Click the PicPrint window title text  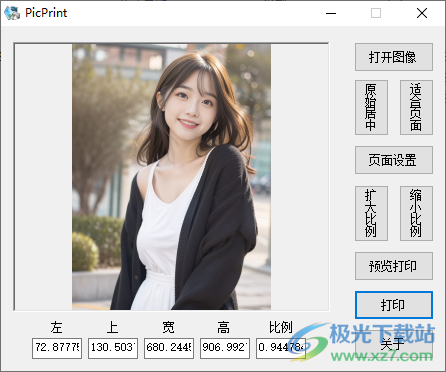(46, 13)
